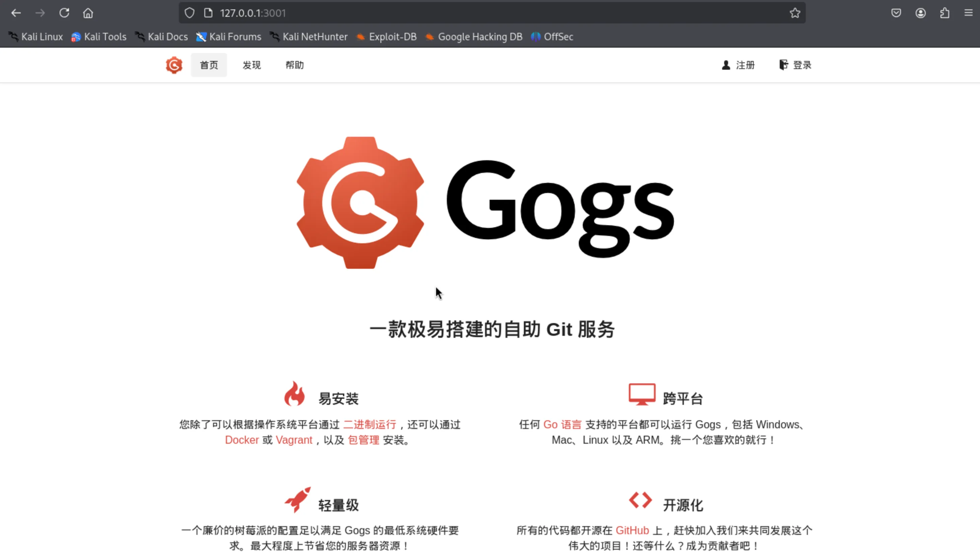980x559 pixels.
Task: Open the Kali NetHunter bookmark
Action: point(308,37)
